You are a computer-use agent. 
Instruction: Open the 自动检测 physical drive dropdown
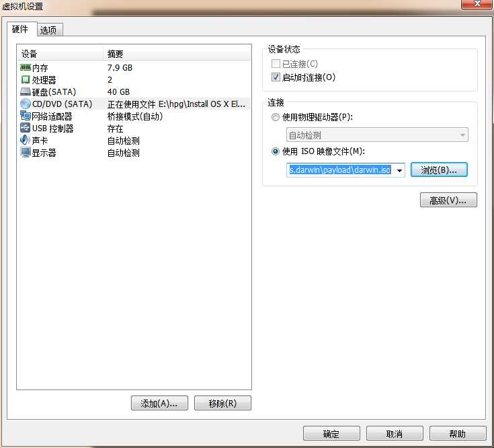pos(377,135)
